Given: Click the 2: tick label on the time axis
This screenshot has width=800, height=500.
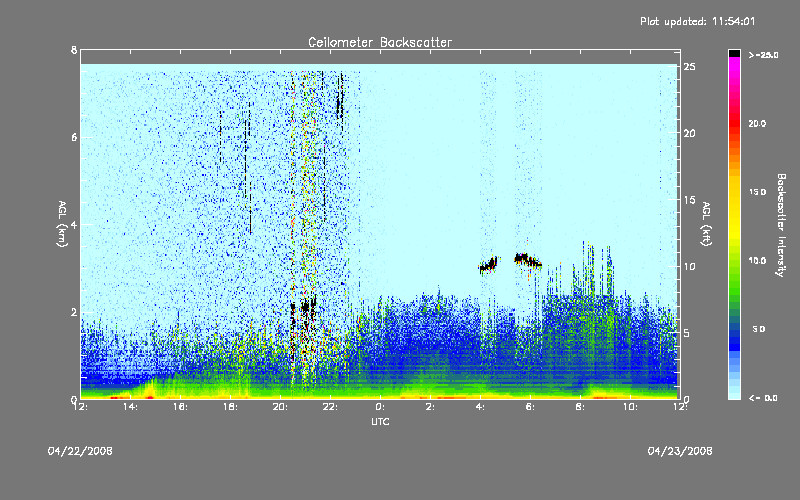Looking at the screenshot, I should tap(430, 407).
